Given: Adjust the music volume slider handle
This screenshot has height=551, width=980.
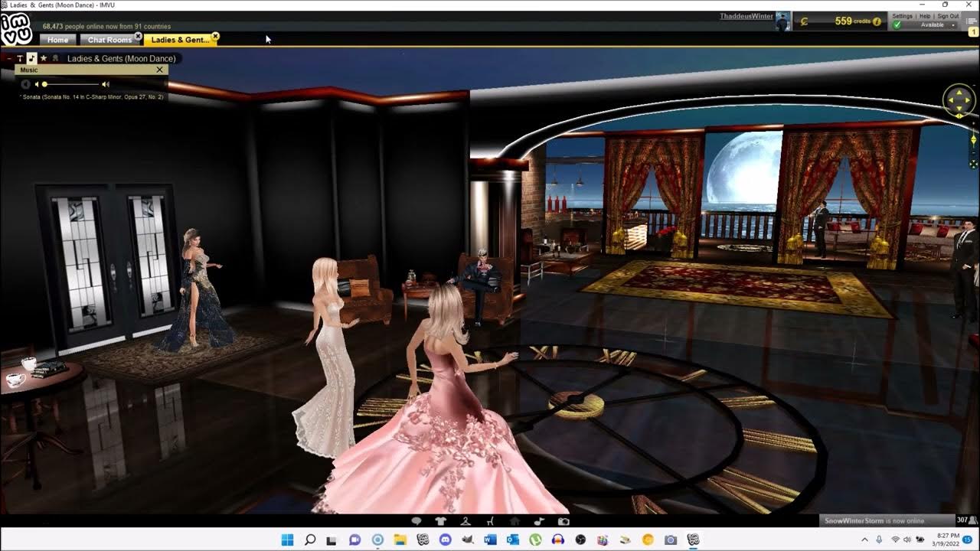Looking at the screenshot, I should click(x=44, y=84).
